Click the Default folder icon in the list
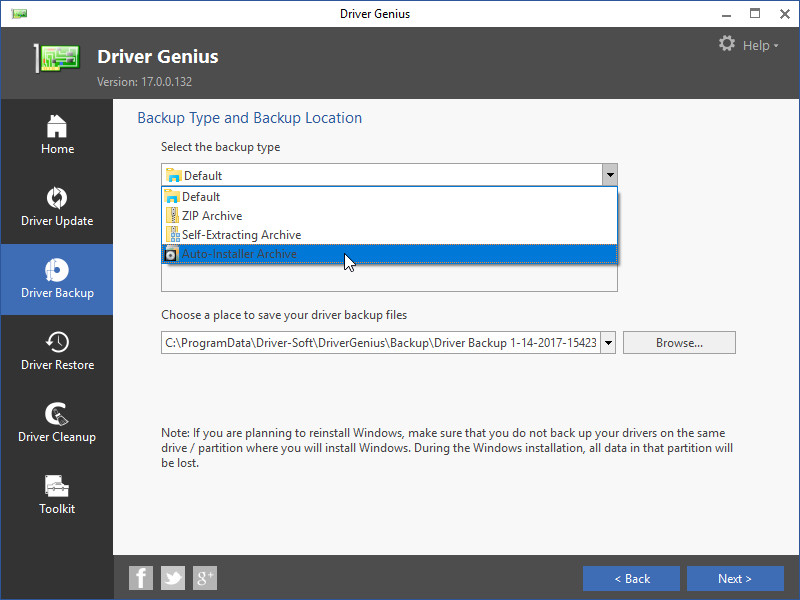Viewport: 800px width, 600px height. [172, 196]
